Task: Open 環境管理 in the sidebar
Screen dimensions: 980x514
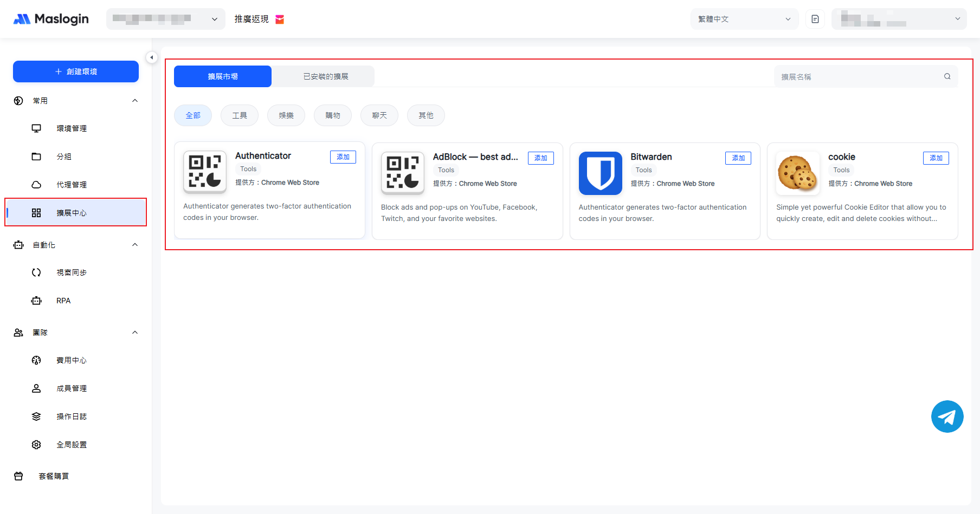Action: click(x=72, y=128)
